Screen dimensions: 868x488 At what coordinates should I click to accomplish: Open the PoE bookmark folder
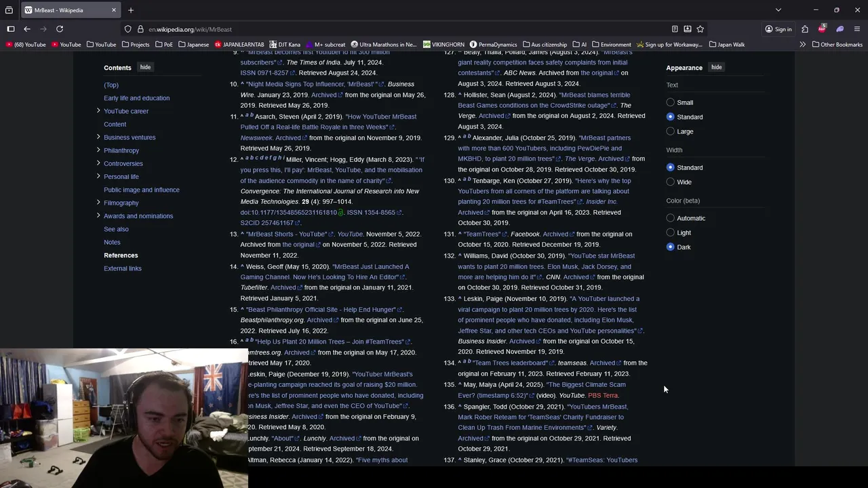click(164, 45)
